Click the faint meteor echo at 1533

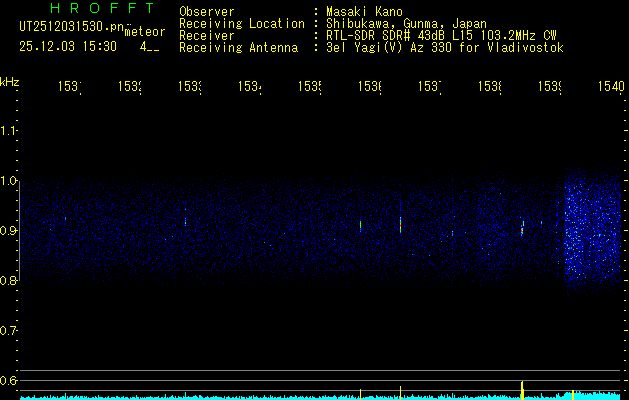click(185, 221)
